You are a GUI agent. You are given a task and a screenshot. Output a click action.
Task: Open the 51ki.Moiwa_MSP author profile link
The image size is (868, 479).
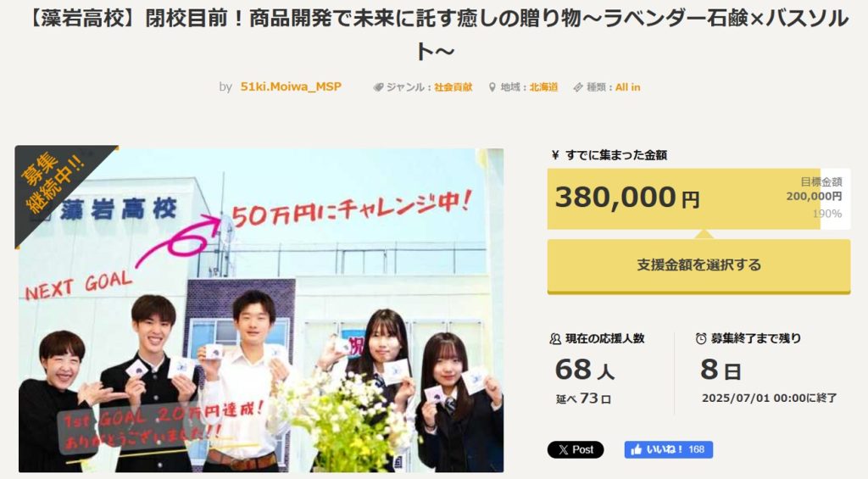[291, 87]
